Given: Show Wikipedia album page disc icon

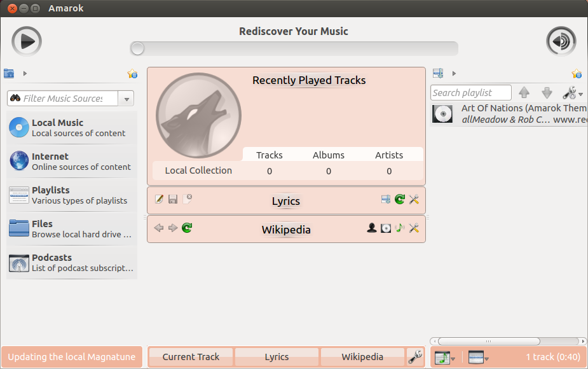Looking at the screenshot, I should click(386, 228).
